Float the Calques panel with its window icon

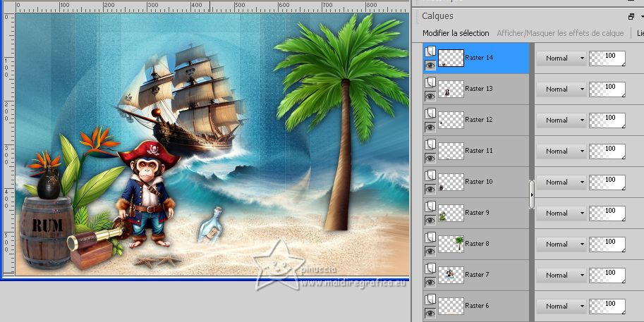[631, 16]
